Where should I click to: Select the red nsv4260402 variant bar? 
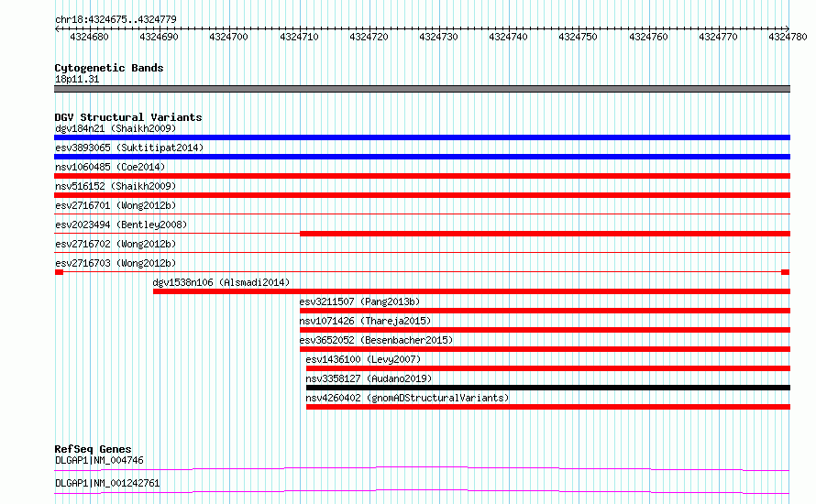coord(548,407)
